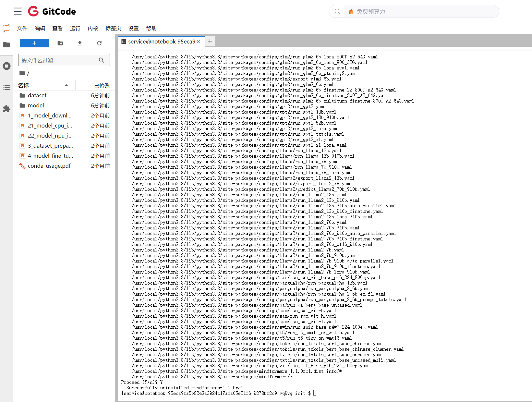The image size is (532, 402).
Task: Click the run_llama_7b_lora.yaml path line
Action: pyautogui.click(x=242, y=173)
